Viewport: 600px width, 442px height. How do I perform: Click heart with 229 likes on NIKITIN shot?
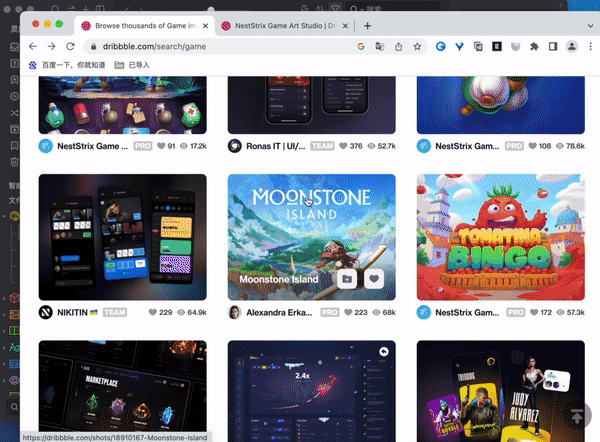click(x=153, y=312)
